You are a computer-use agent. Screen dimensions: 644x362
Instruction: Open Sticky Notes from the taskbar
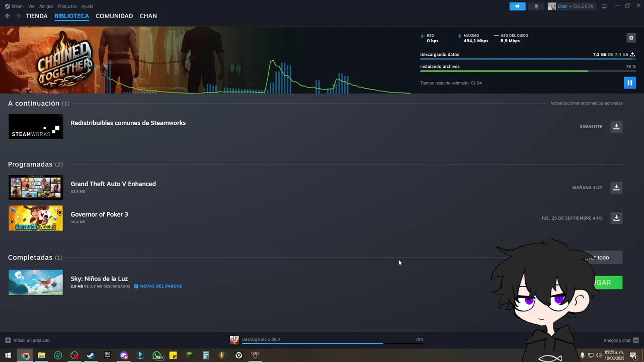pos(173,355)
